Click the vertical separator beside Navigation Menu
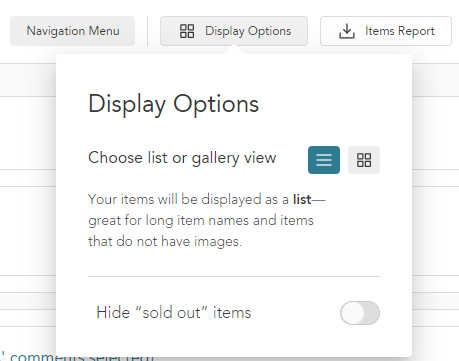 pyautogui.click(x=147, y=31)
